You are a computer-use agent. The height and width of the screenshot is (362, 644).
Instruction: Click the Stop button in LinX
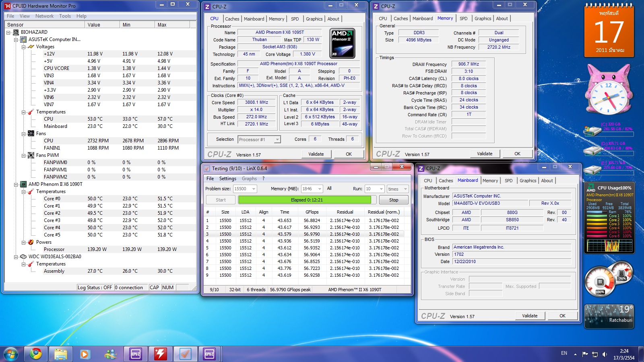click(394, 200)
